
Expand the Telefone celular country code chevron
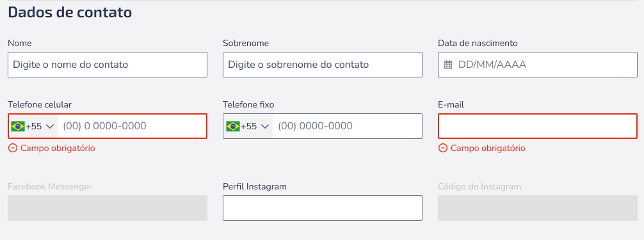click(x=50, y=126)
